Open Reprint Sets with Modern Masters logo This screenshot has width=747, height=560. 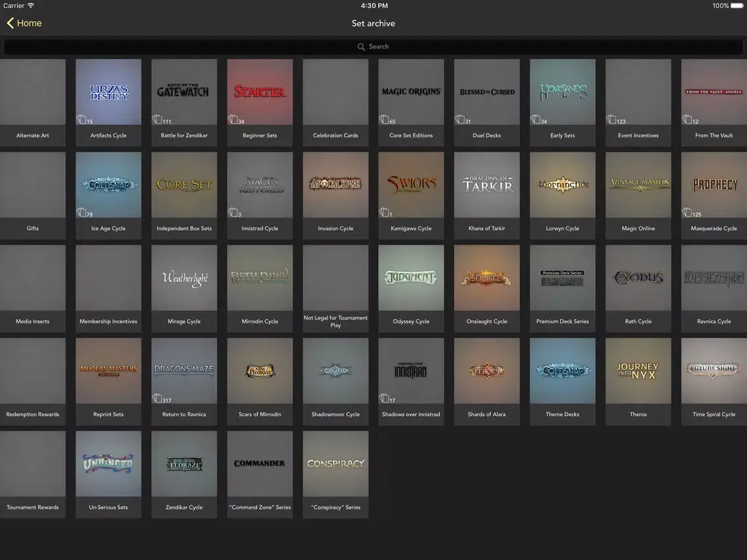(108, 381)
